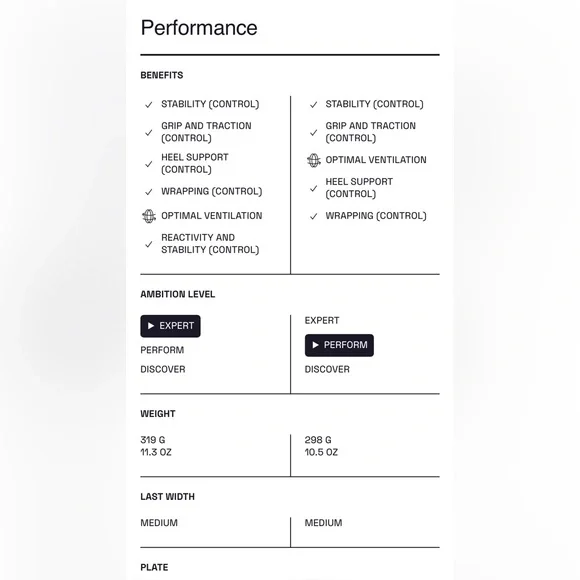This screenshot has height=580, width=580.
Task: Click the ventilation globe icon in left column
Action: [x=149, y=216]
